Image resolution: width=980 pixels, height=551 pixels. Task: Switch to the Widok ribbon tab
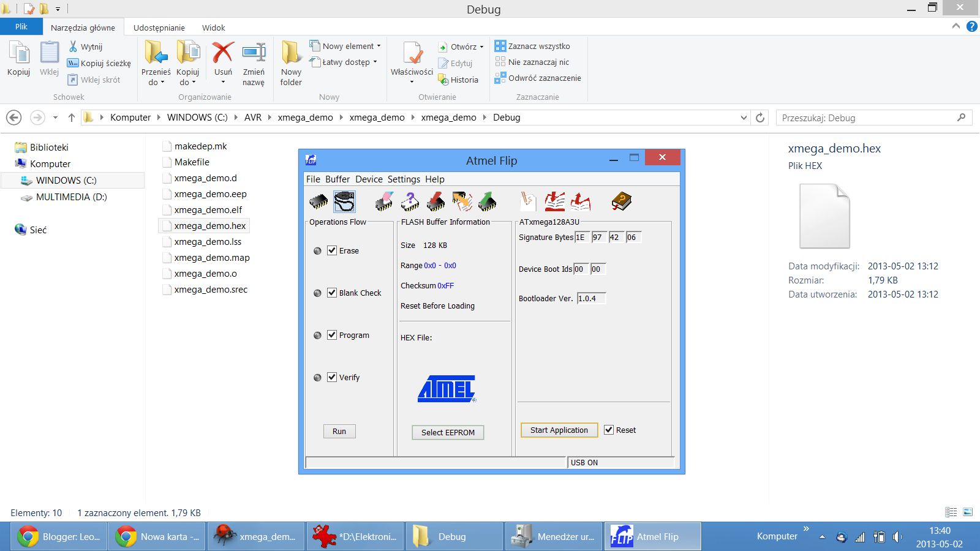(214, 28)
